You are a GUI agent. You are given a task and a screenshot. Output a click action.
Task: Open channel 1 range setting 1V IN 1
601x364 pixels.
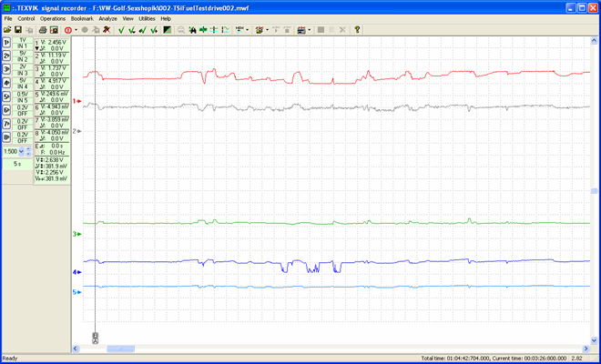pos(23,44)
